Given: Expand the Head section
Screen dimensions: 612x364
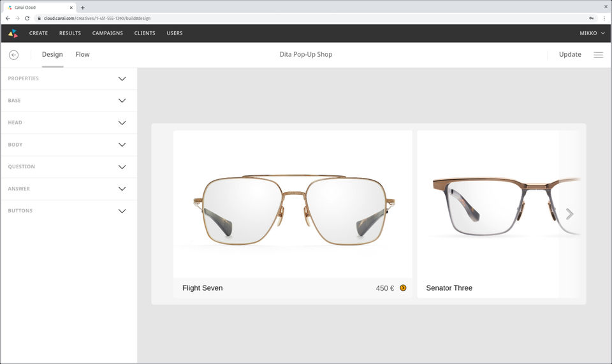Looking at the screenshot, I should point(69,122).
